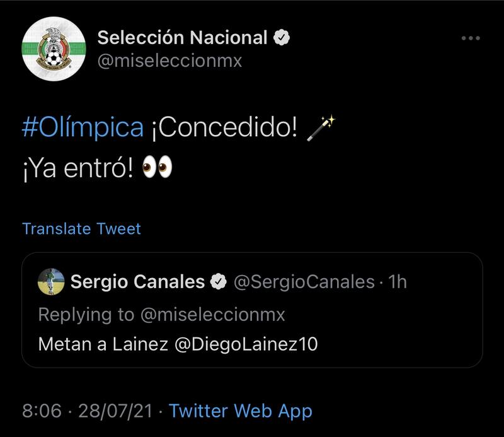Click the 1h timestamp of quoted tweet

tap(398, 282)
